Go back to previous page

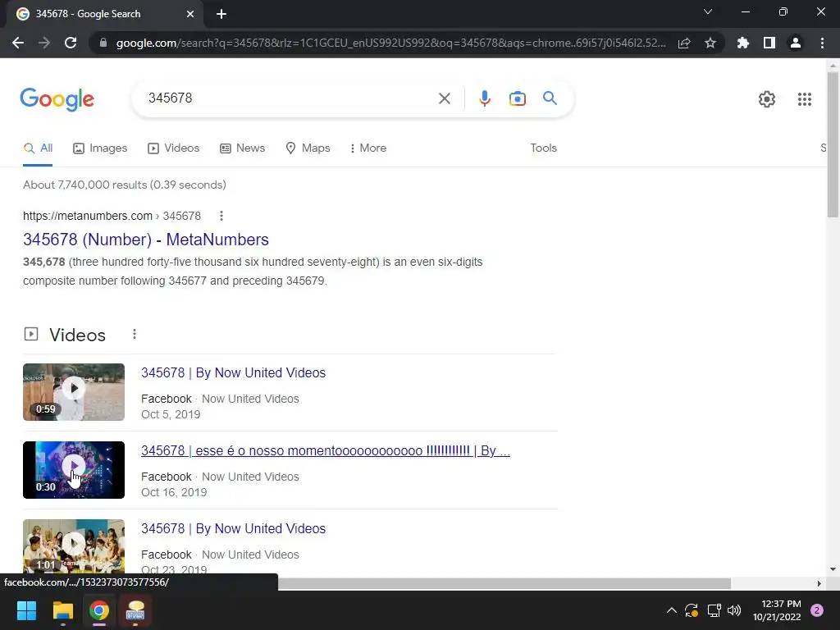point(18,43)
